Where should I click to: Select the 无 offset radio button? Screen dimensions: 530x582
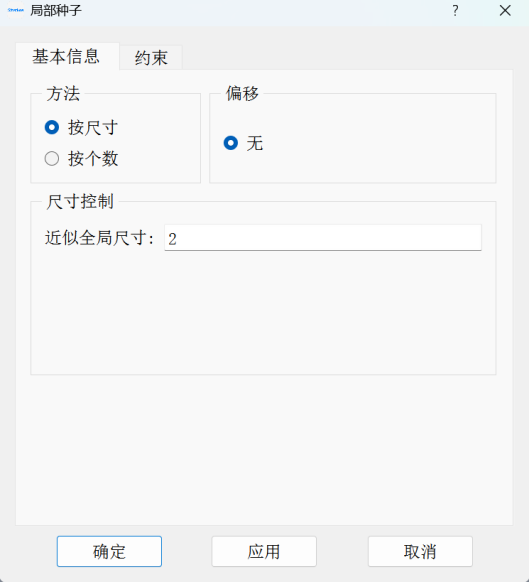pos(230,143)
